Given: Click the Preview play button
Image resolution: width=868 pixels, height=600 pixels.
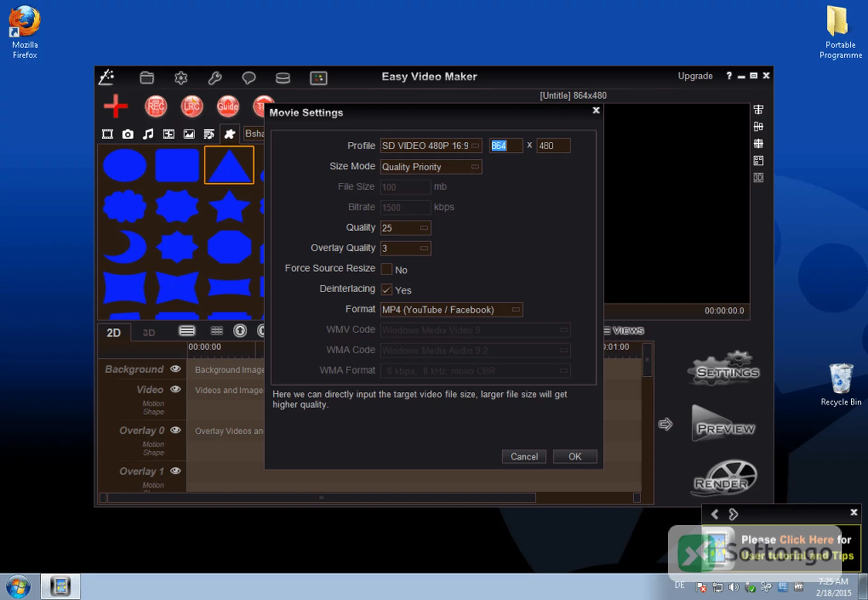Looking at the screenshot, I should click(723, 424).
